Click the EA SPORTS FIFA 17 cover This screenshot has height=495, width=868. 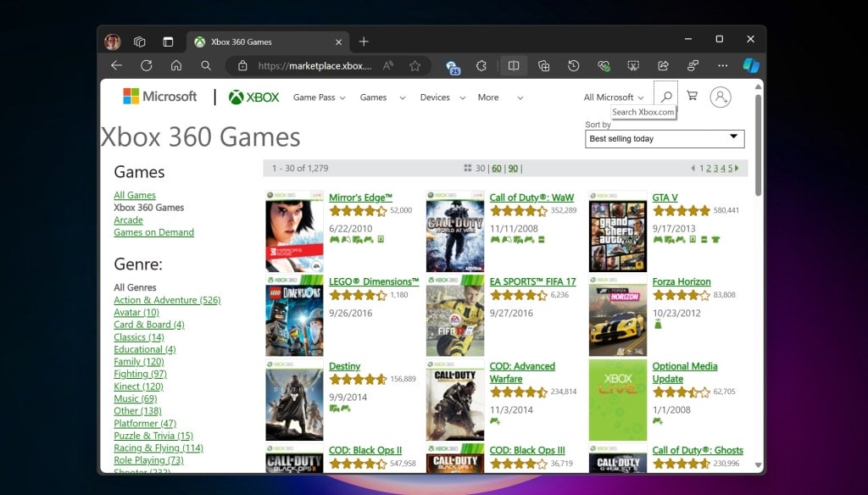[x=455, y=315]
